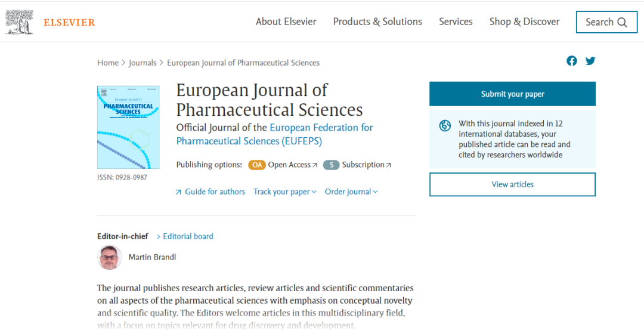
Task: Expand the Order journal dropdown
Action: (x=351, y=192)
